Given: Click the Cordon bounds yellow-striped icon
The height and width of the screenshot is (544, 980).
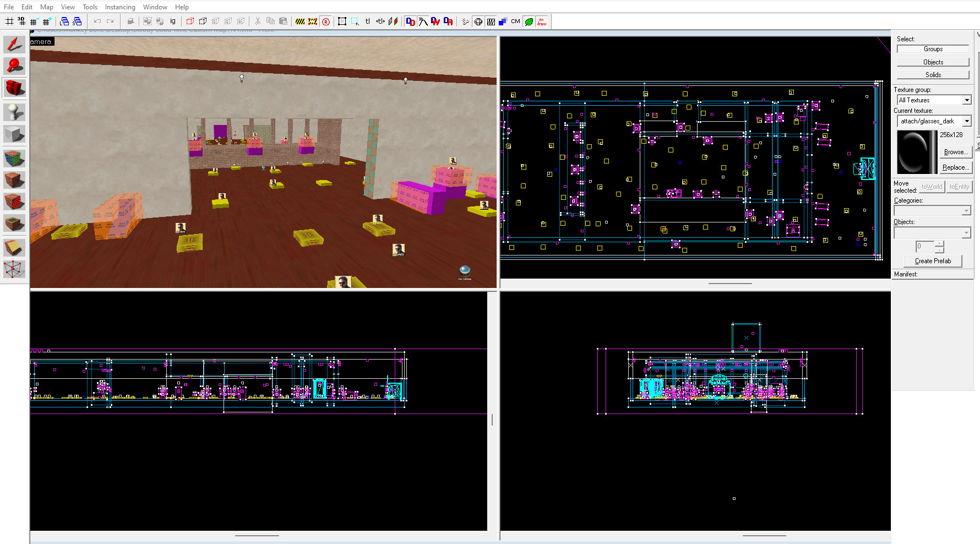Looking at the screenshot, I should coord(300,21).
